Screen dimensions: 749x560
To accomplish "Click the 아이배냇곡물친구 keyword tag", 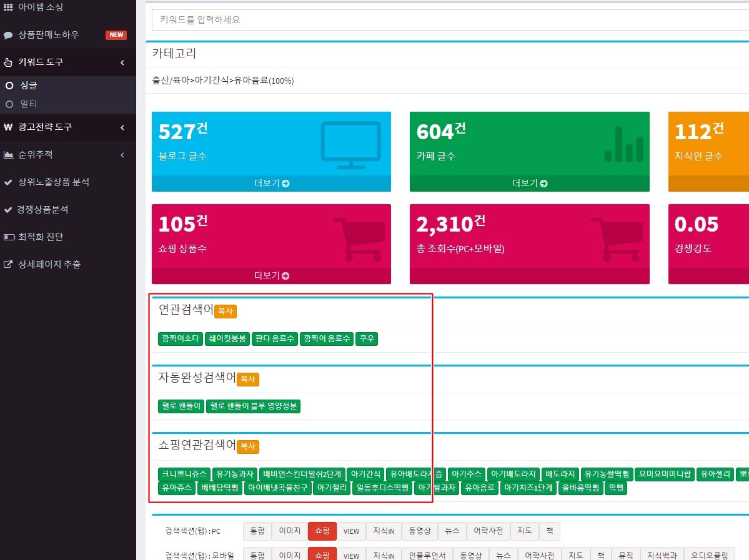I will click(x=277, y=488).
